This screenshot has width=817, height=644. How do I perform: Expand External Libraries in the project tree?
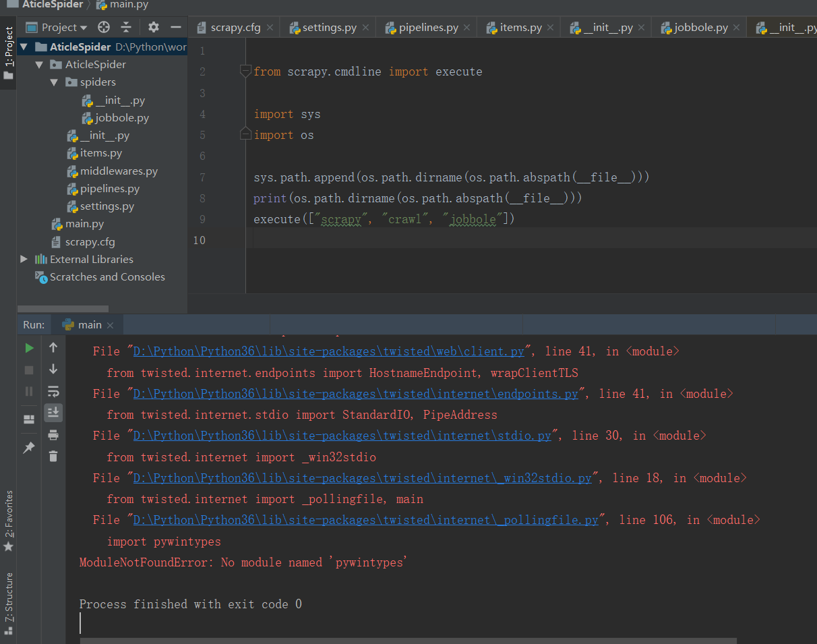tap(24, 259)
